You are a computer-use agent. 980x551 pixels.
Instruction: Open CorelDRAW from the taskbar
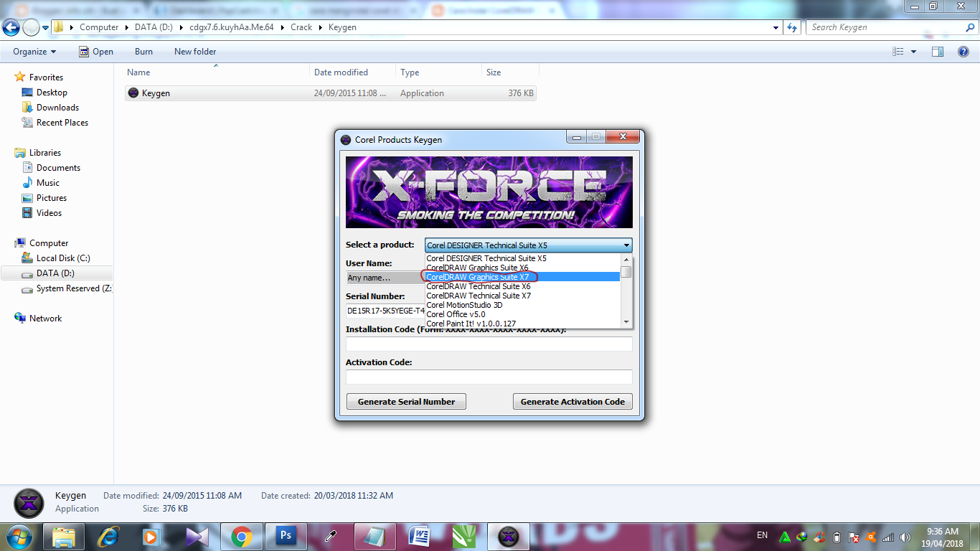[x=465, y=537]
